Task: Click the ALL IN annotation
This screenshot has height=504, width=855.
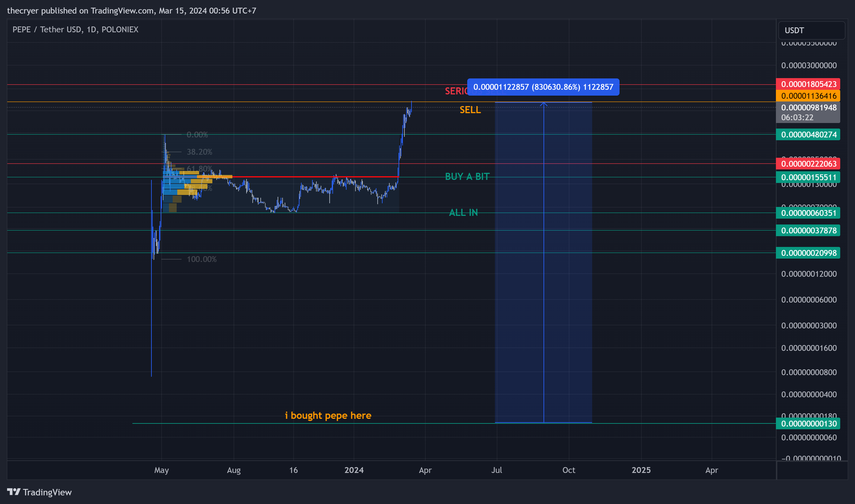Action: [463, 212]
